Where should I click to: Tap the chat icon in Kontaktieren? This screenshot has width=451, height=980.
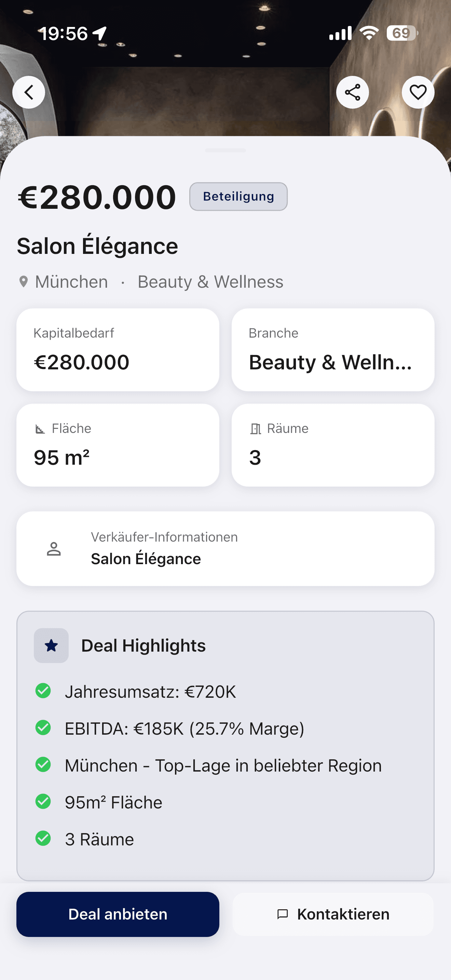[283, 914]
